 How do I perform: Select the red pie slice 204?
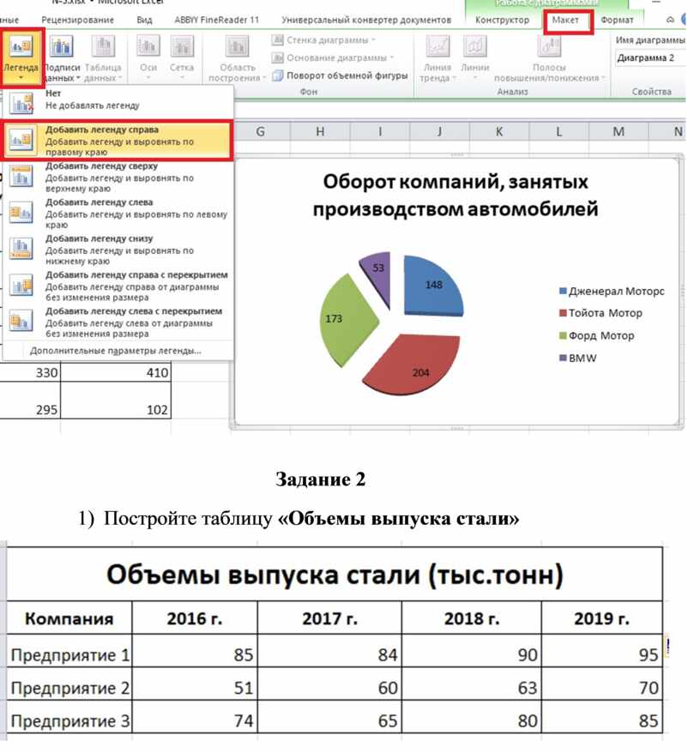413,364
